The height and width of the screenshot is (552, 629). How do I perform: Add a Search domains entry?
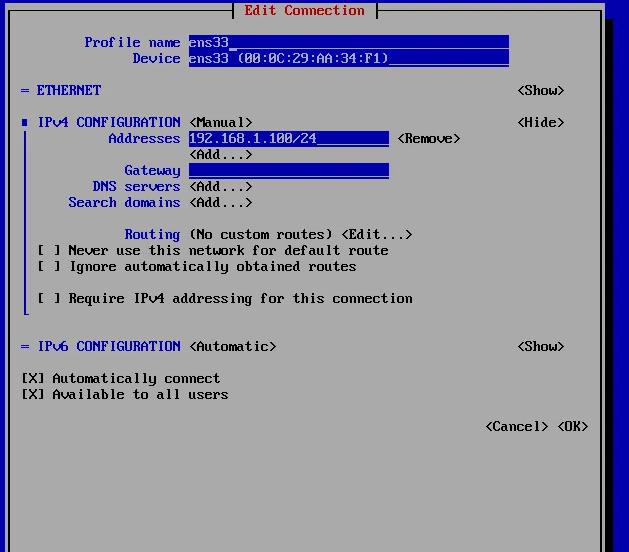[x=221, y=203]
